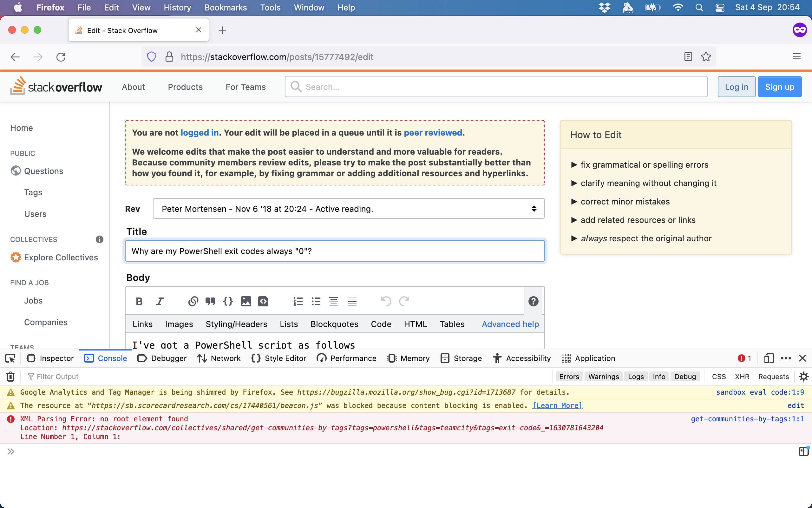Redo the editor change

pos(404,301)
